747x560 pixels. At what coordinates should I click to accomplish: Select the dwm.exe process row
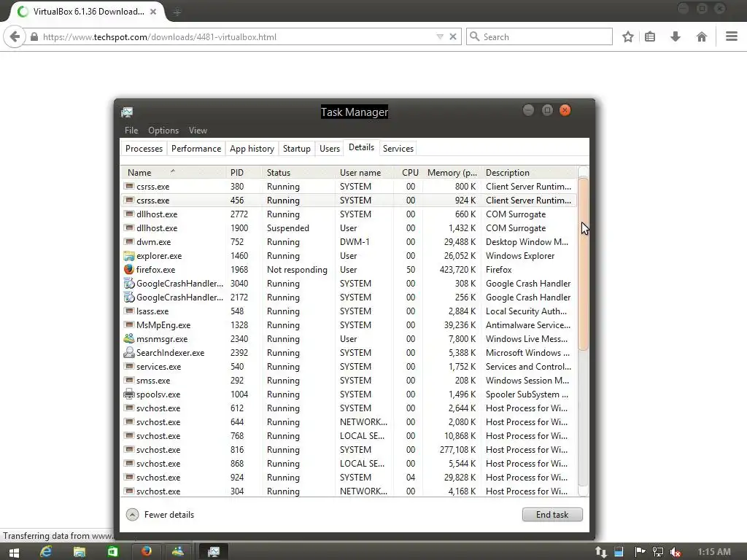[x=349, y=241]
